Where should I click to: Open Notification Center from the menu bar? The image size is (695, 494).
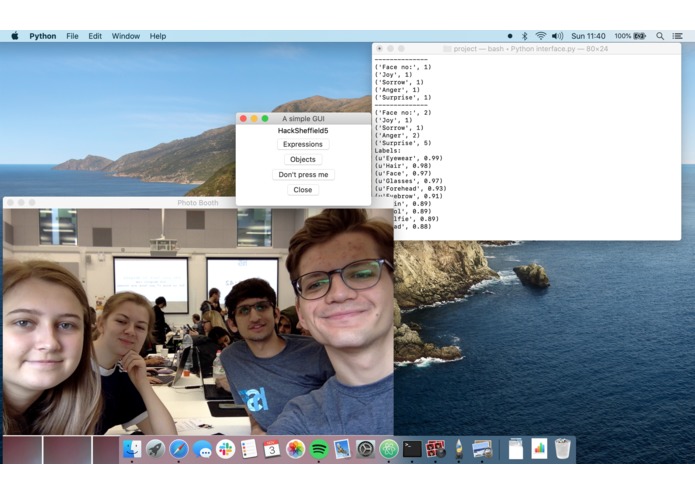677,36
